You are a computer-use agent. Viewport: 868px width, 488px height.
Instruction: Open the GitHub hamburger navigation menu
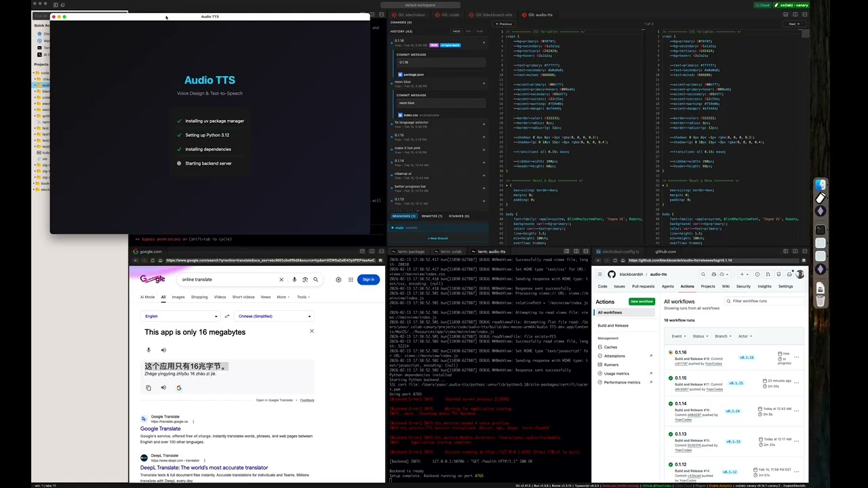tap(600, 274)
